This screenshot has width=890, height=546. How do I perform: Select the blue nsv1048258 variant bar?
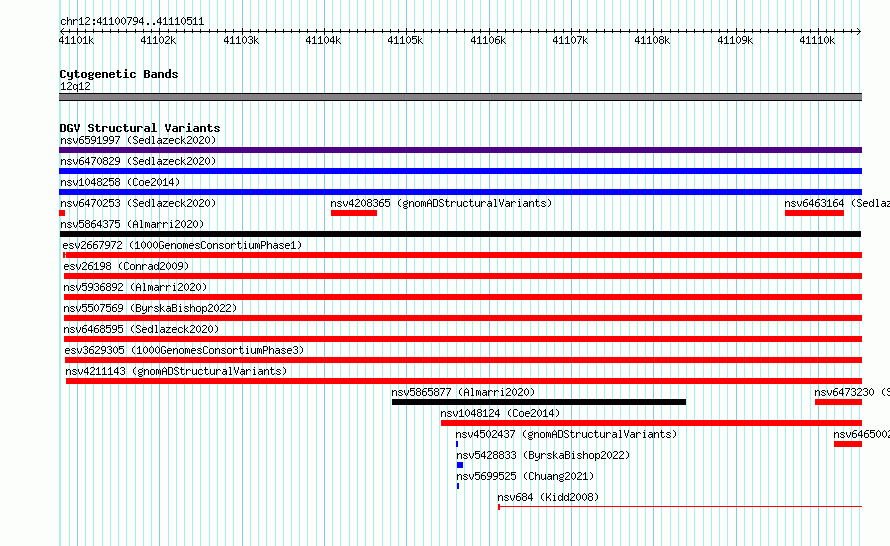(x=460, y=192)
